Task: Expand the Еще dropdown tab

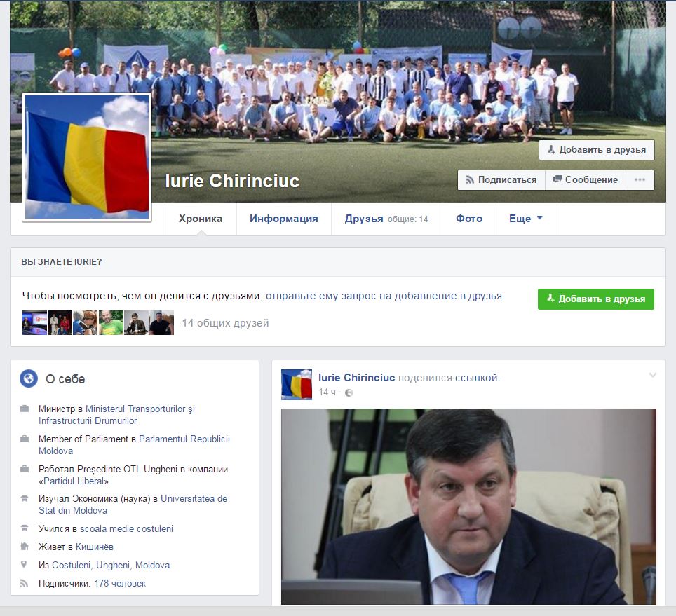Action: point(526,219)
